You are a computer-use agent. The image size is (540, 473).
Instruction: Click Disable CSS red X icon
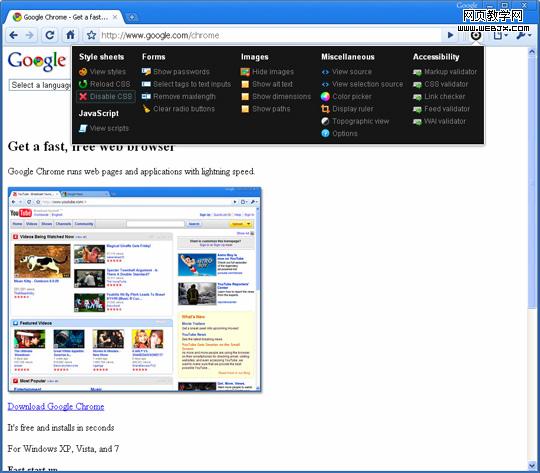coord(83,96)
